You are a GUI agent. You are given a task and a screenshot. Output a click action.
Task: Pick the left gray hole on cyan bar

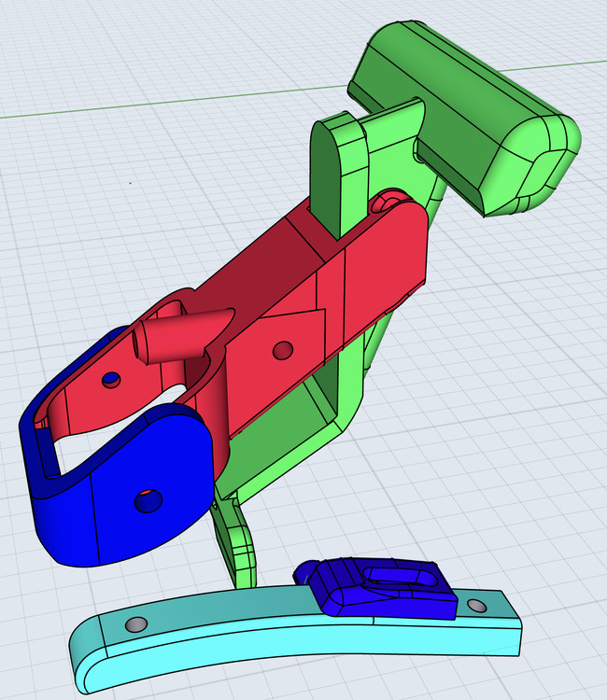click(x=135, y=624)
